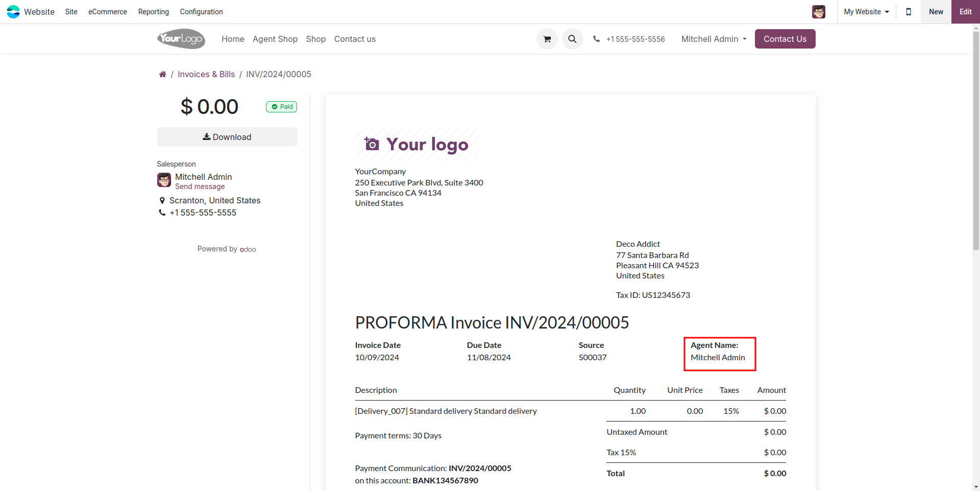Click the YourLogo website logo
The image size is (980, 491).
click(181, 39)
